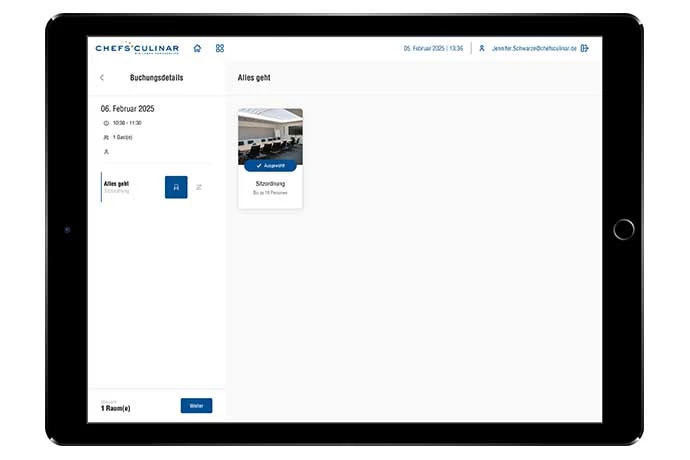Click the logout icon

(585, 48)
